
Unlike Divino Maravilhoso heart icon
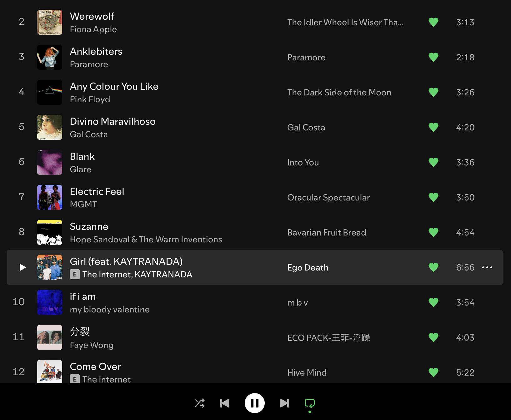[433, 127]
